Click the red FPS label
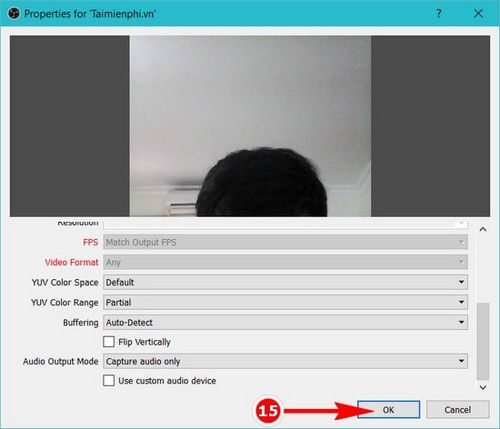500x429 pixels. tap(90, 242)
